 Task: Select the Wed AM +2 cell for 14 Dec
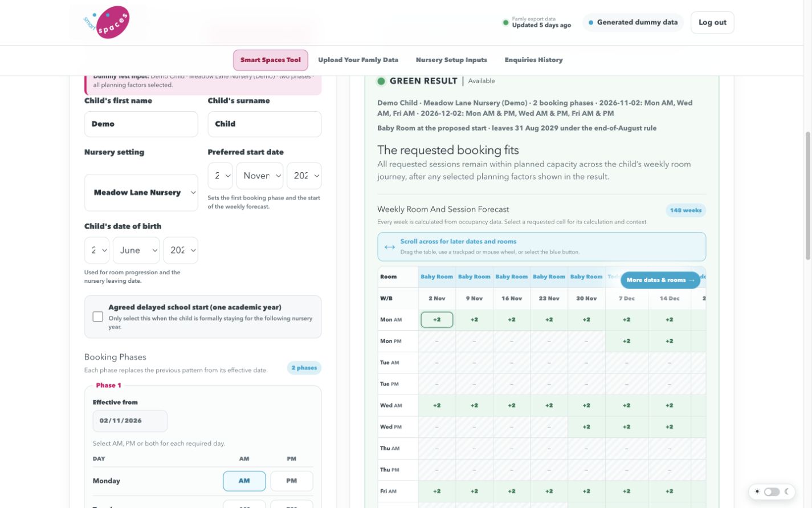(670, 405)
